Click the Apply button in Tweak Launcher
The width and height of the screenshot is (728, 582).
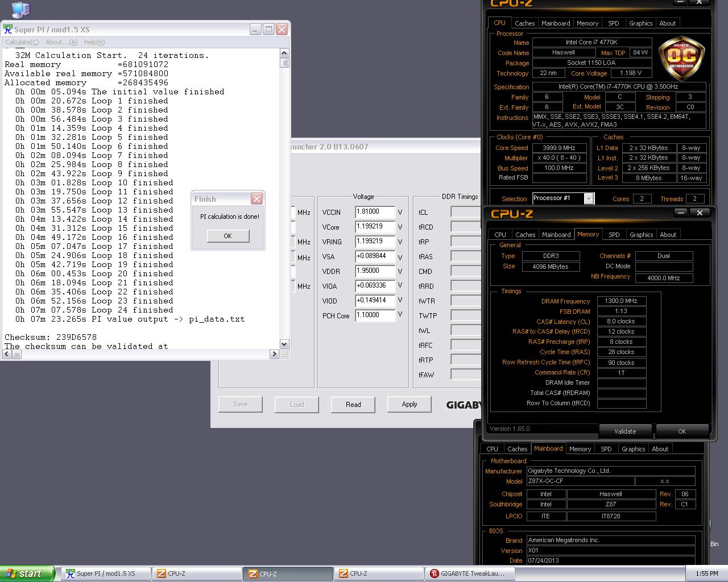click(x=409, y=404)
